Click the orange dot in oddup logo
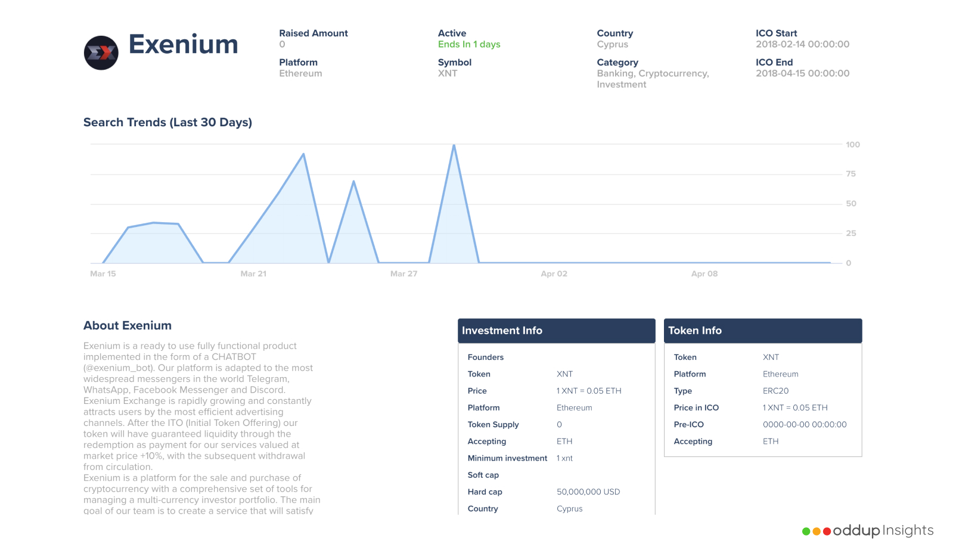Image resolution: width=956 pixels, height=560 pixels. (817, 531)
